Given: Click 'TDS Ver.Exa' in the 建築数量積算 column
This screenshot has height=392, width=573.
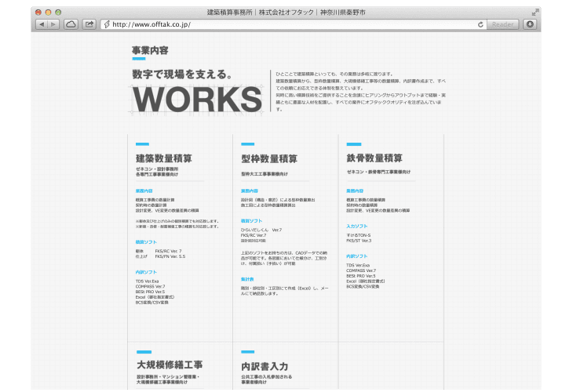Looking at the screenshot, I should click(x=147, y=281).
